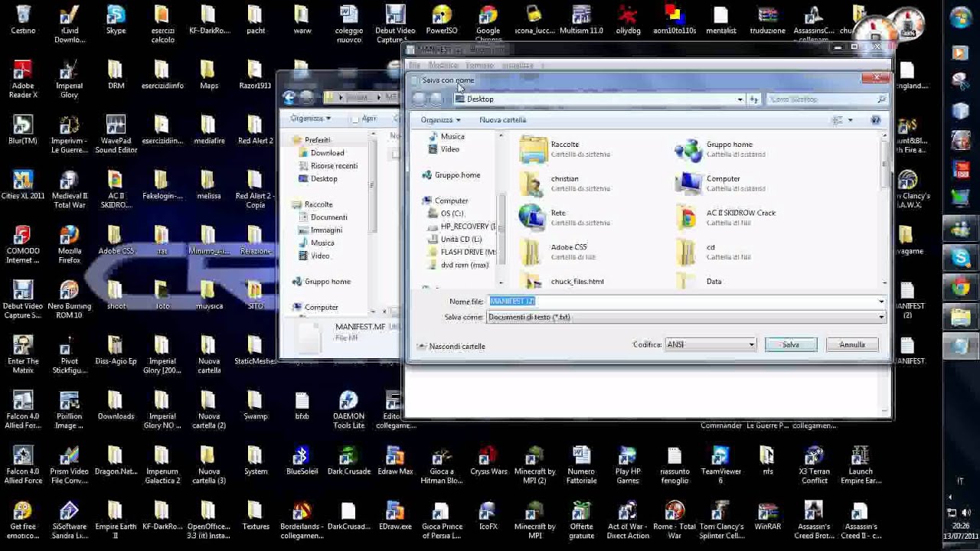The image size is (980, 551).
Task: Click the Skype desktop shortcut
Action: click(x=116, y=21)
